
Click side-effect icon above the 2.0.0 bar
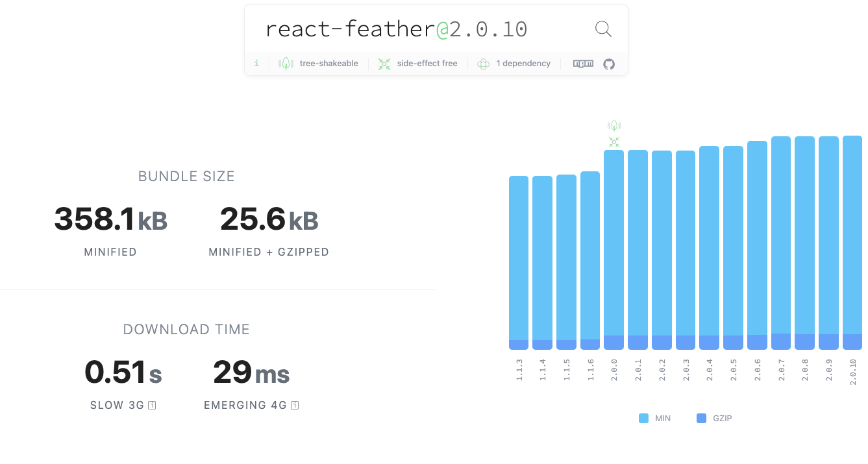614,141
